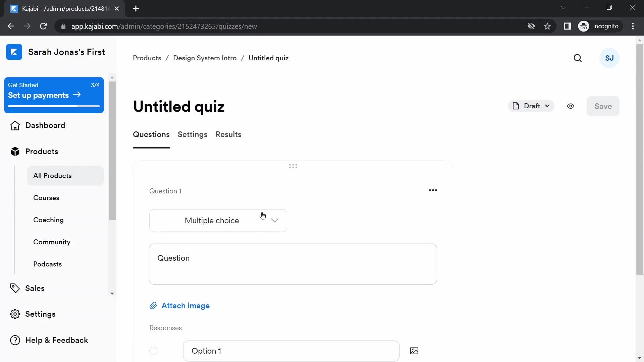Switch to the Results tab

228,134
